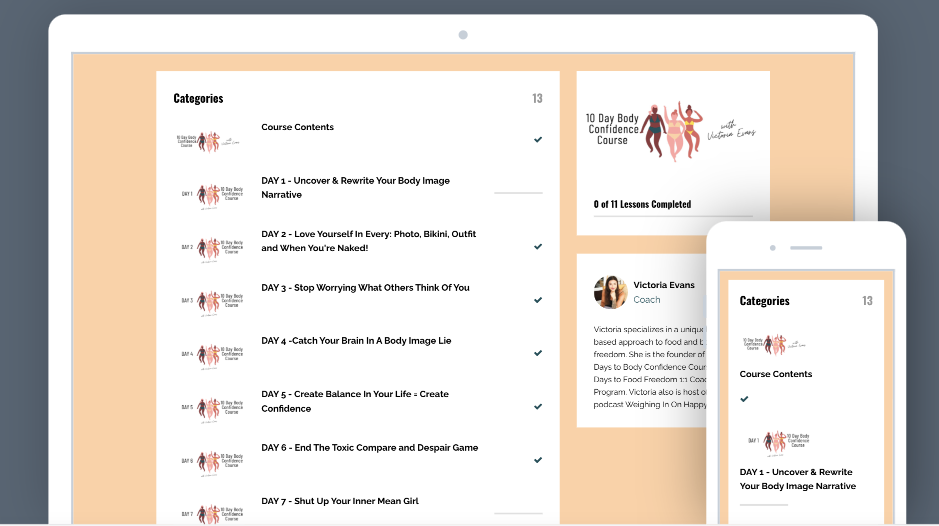Click the checkmark beside DAY 3 lesson
The image size is (939, 526).
tap(538, 300)
